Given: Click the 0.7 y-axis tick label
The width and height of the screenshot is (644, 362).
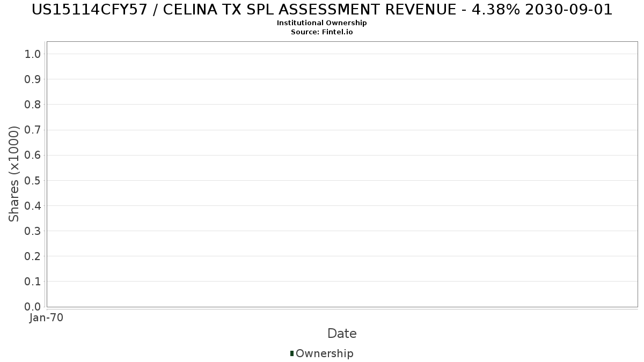Looking at the screenshot, I should point(33,130).
